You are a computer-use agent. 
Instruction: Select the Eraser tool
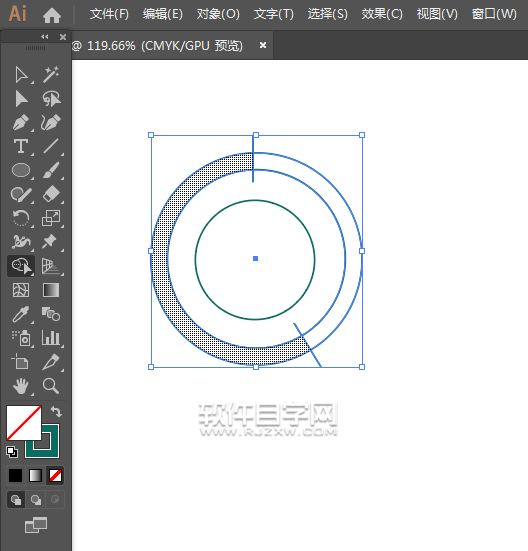51,194
